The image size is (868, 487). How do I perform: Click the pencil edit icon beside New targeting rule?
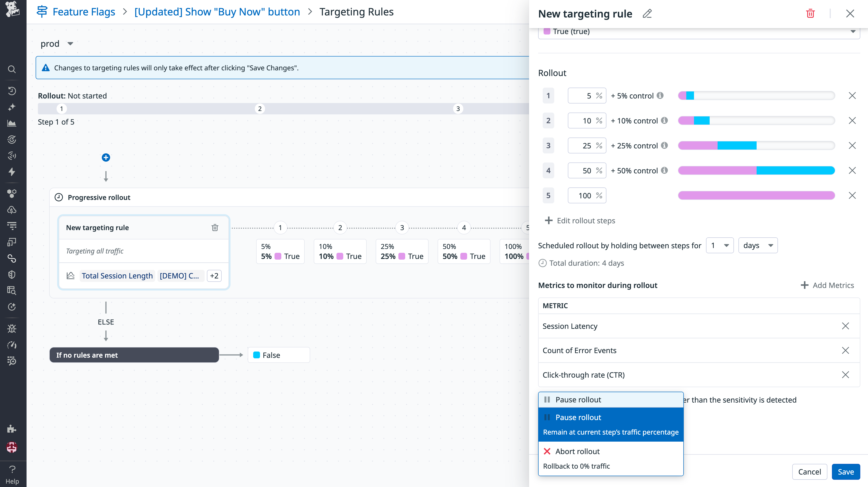pos(647,14)
